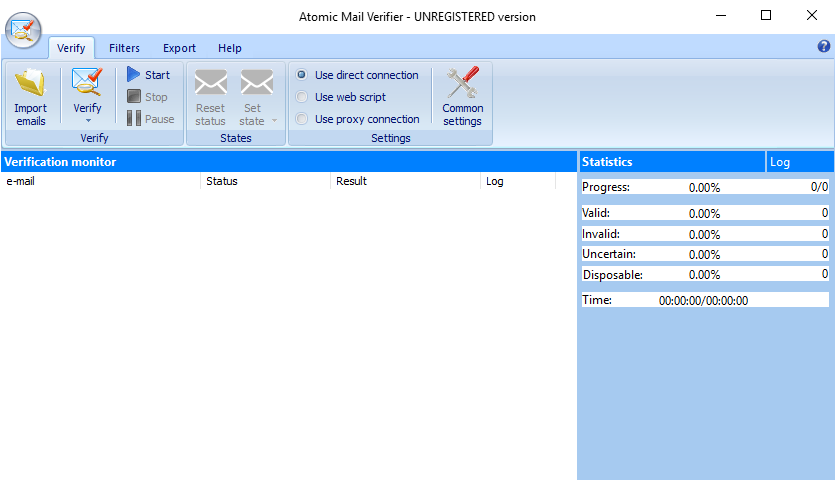Screen dimensions: 836x480
Task: Select Use proxy connection radio button
Action: tap(301, 118)
